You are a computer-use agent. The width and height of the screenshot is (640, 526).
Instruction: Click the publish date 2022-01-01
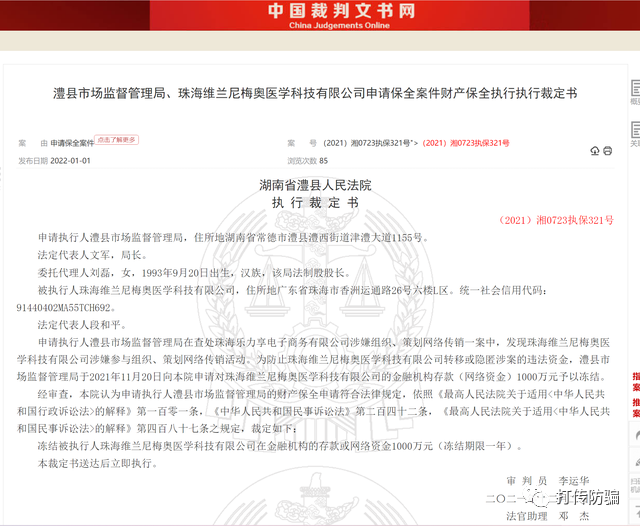(70, 161)
